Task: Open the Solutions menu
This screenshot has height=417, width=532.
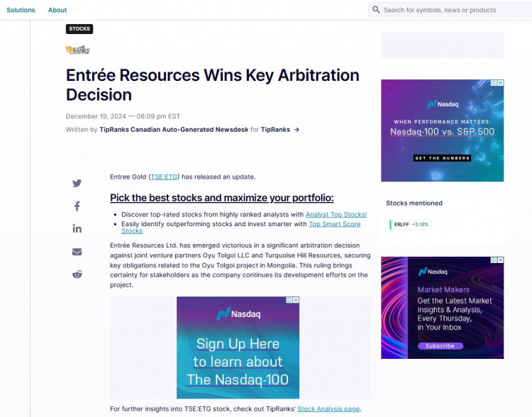Action: click(21, 10)
